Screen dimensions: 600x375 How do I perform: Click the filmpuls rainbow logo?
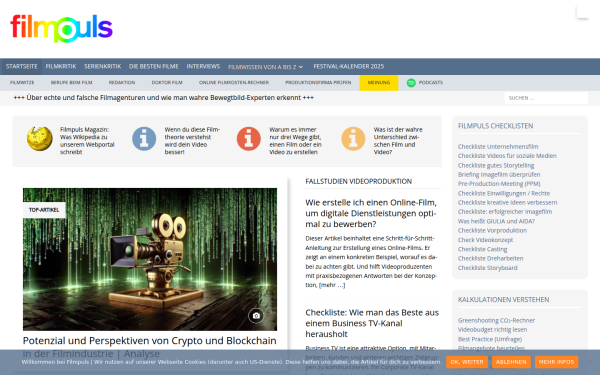pos(62,28)
